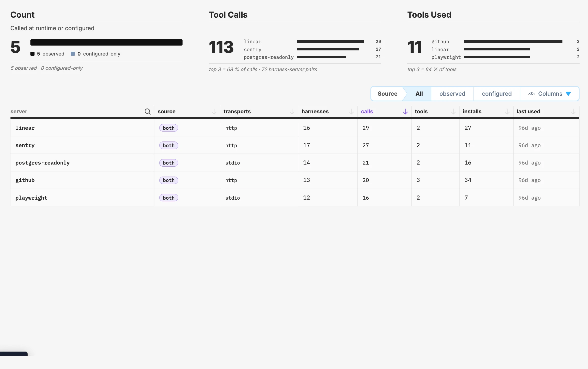Screen dimensions: 588x369
Task: Click the both badge for sentry
Action: tap(169, 145)
